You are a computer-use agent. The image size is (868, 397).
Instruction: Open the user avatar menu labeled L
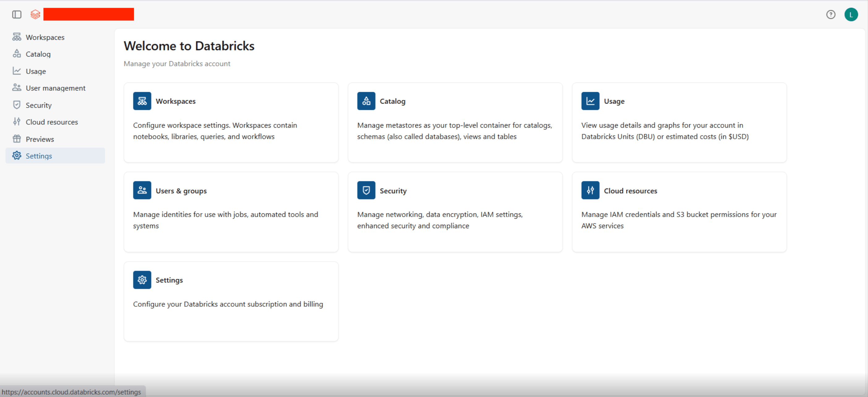click(x=851, y=15)
